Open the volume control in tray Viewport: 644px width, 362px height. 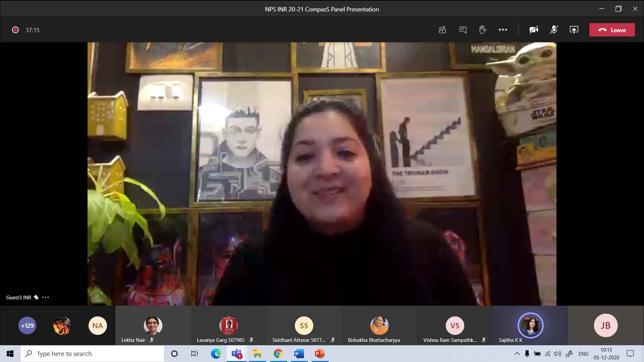[x=557, y=354]
